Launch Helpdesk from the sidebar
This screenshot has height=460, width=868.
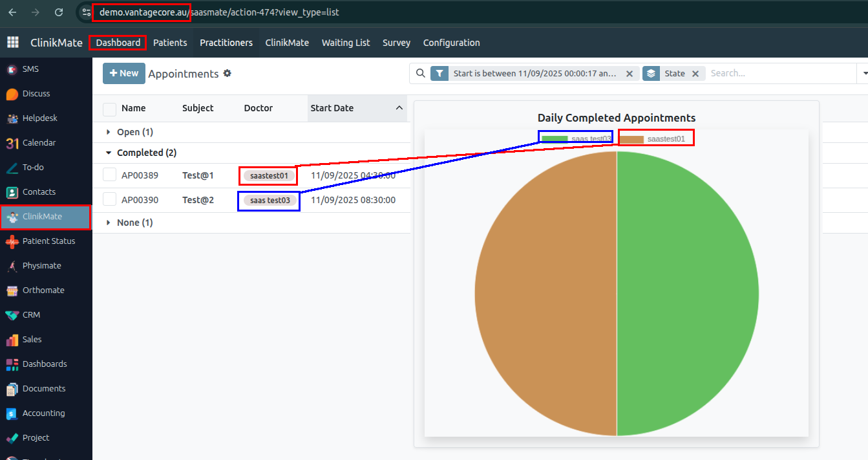coord(12,118)
